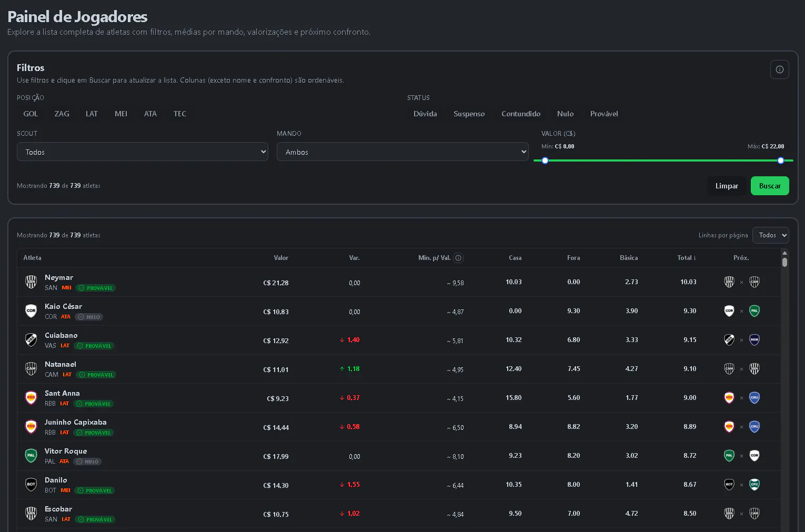The height and width of the screenshot is (532, 805).
Task: Open the Scout dropdown showing Todos
Action: point(143,152)
